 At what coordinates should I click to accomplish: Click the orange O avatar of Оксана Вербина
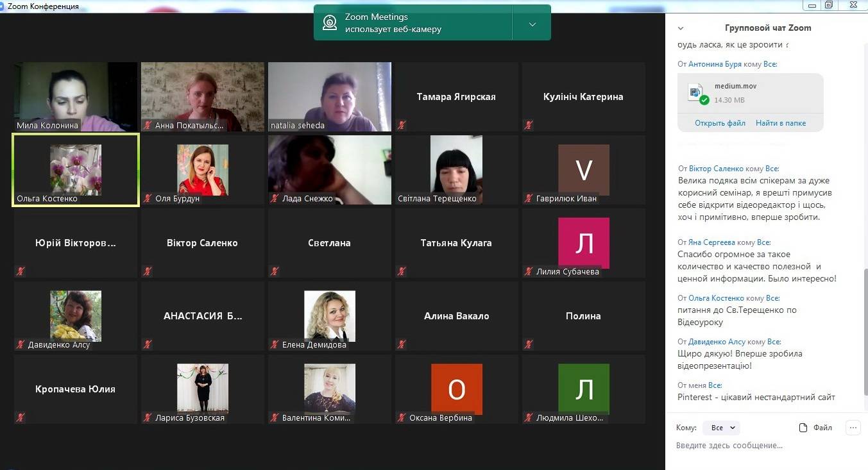pyautogui.click(x=456, y=389)
